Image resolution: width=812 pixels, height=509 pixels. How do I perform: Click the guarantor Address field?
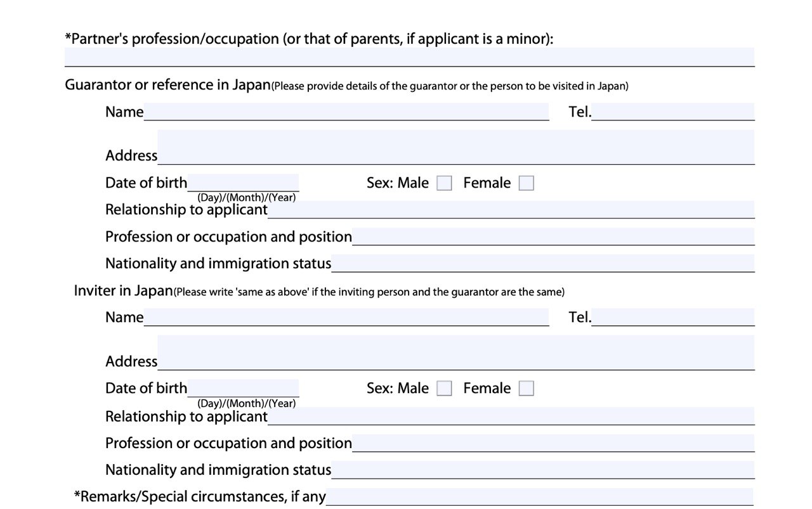(x=456, y=147)
